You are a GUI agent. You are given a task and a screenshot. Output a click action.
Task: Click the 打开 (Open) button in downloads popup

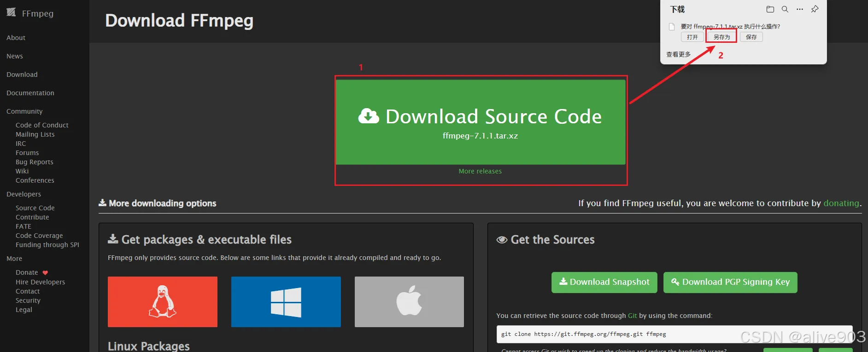pos(692,37)
